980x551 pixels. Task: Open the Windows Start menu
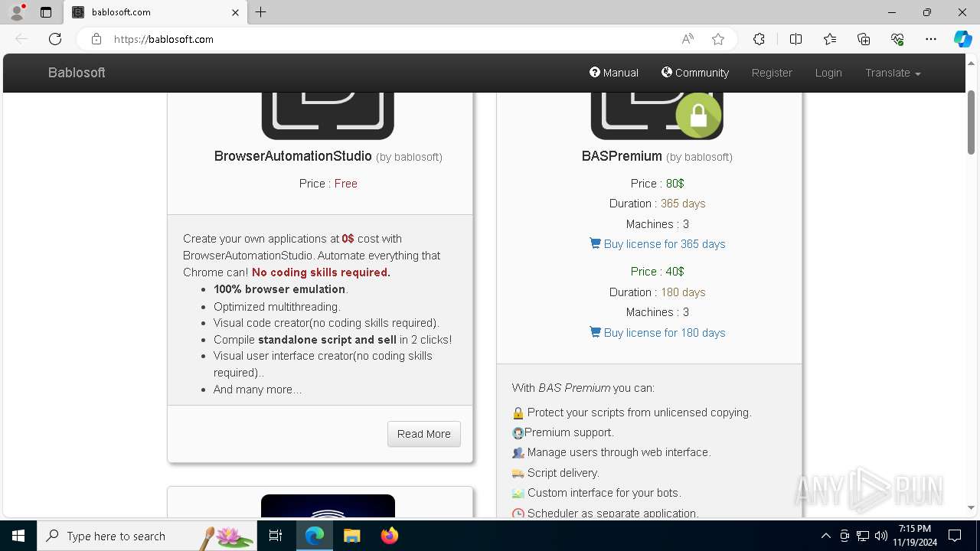pos(18,536)
